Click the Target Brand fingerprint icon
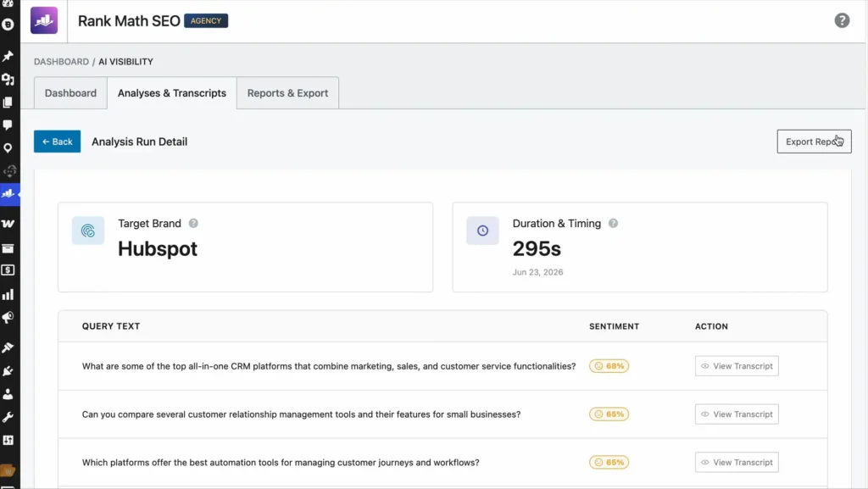Screen dimensions: 868x489 click(88, 231)
